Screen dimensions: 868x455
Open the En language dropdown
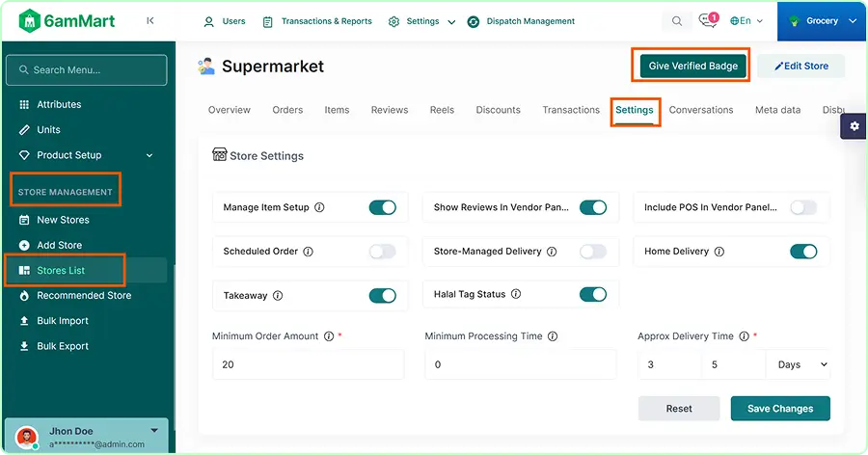click(x=746, y=21)
